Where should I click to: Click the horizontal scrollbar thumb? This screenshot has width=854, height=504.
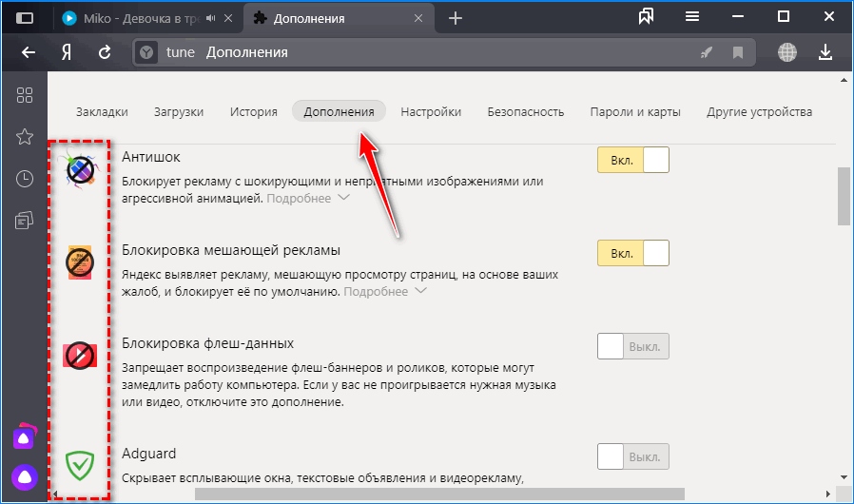[x=439, y=494]
